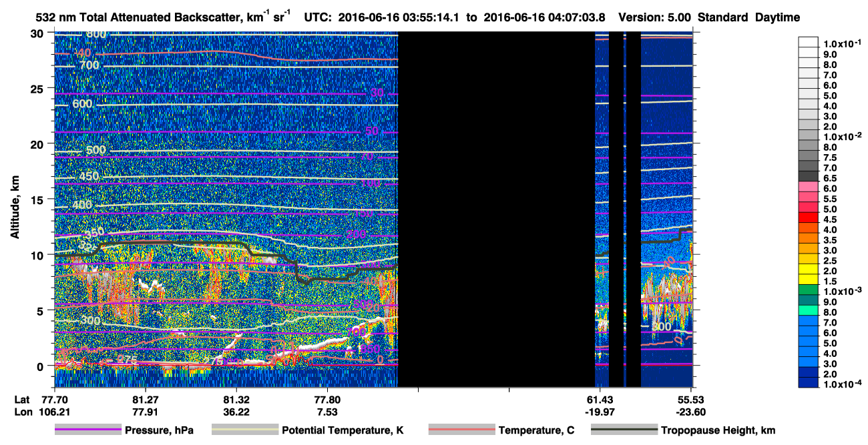Click the latitude value '55.53'
This screenshot has height=445, width=868.
(690, 399)
